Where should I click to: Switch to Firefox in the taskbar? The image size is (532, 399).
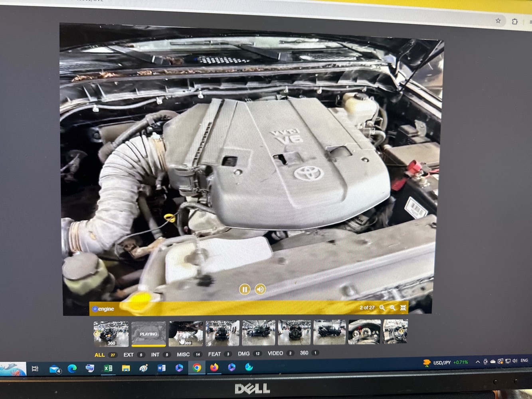point(214,367)
